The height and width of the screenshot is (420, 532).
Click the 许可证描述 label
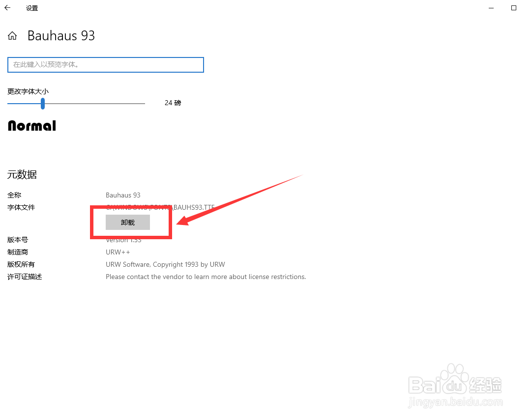point(25,277)
